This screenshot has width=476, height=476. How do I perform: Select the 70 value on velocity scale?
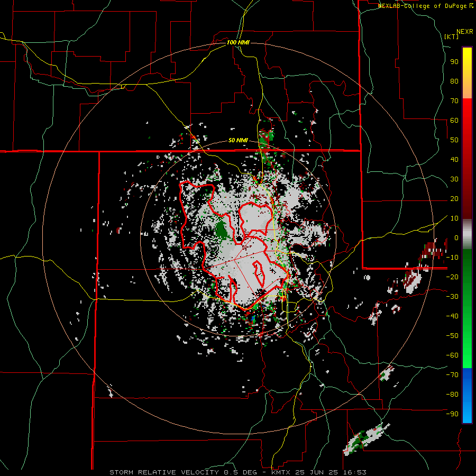click(454, 101)
